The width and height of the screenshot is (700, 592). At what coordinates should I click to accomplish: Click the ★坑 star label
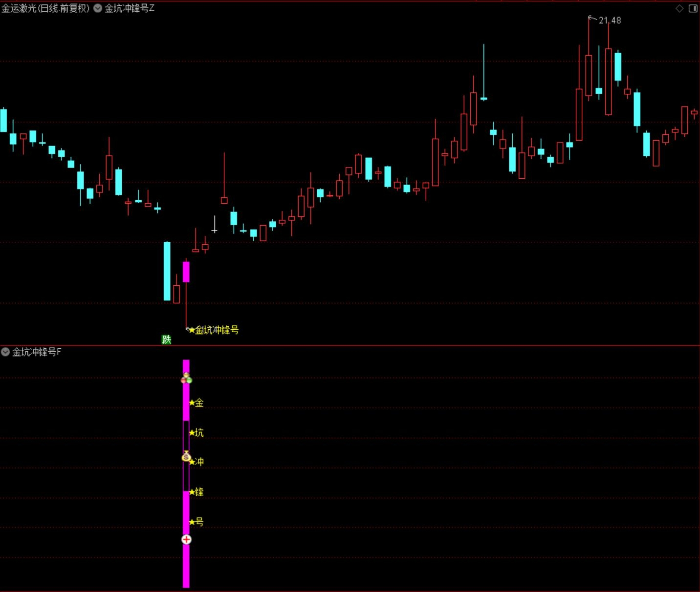tap(196, 433)
